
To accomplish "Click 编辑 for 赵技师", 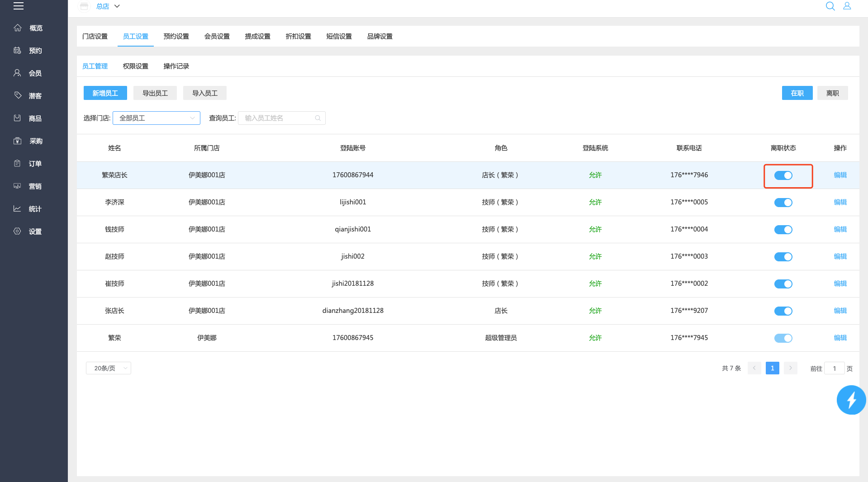I will [840, 256].
